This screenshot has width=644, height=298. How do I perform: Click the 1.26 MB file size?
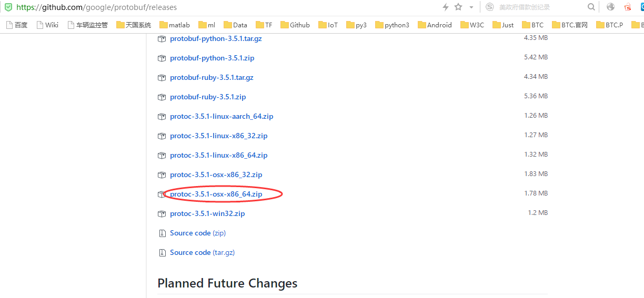(x=536, y=115)
